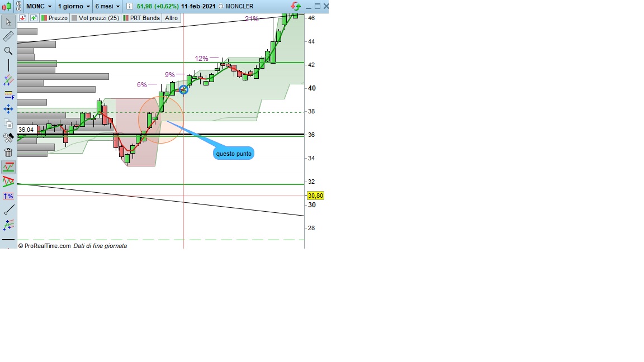Screen dimensions: 644x362
Task: Select the blue move arrows tool
Action: coord(8,109)
